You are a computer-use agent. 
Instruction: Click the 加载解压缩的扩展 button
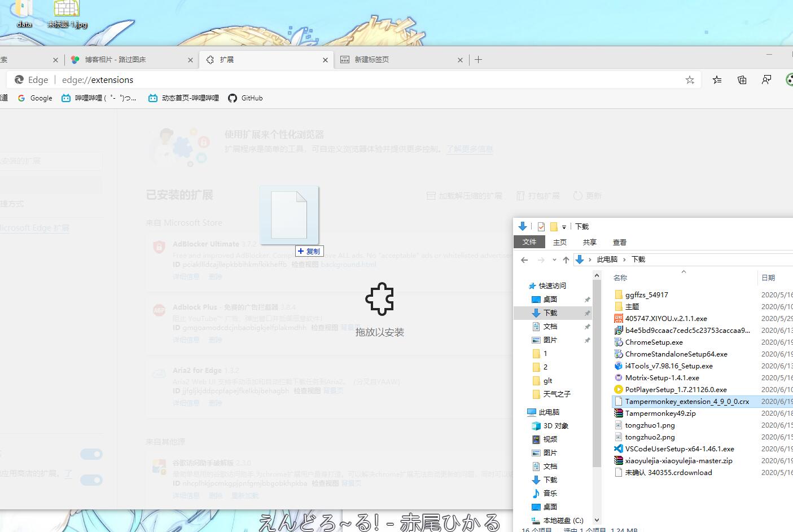(464, 196)
